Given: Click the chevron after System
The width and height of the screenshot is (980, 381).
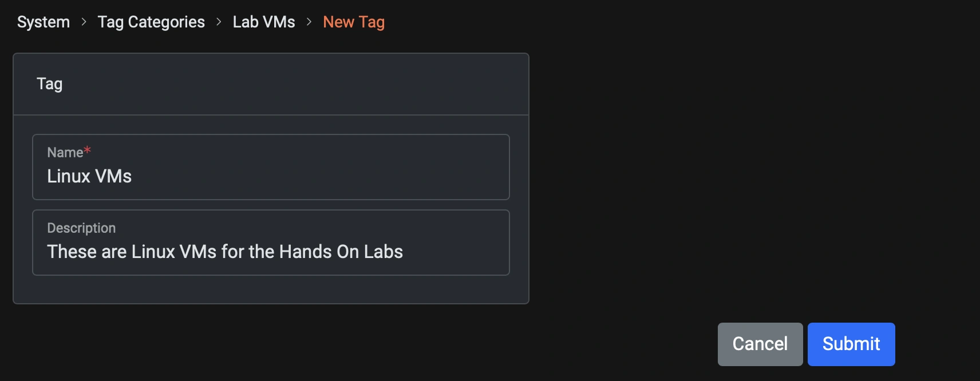Looking at the screenshot, I should tap(84, 22).
